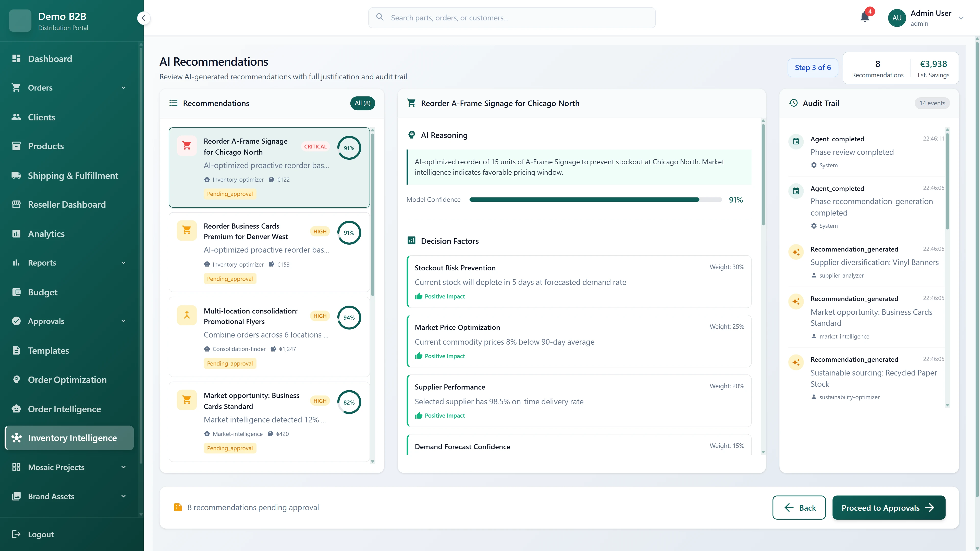Screen dimensions: 980x551
Task: Click the Analytics chart icon
Action: [17, 233]
